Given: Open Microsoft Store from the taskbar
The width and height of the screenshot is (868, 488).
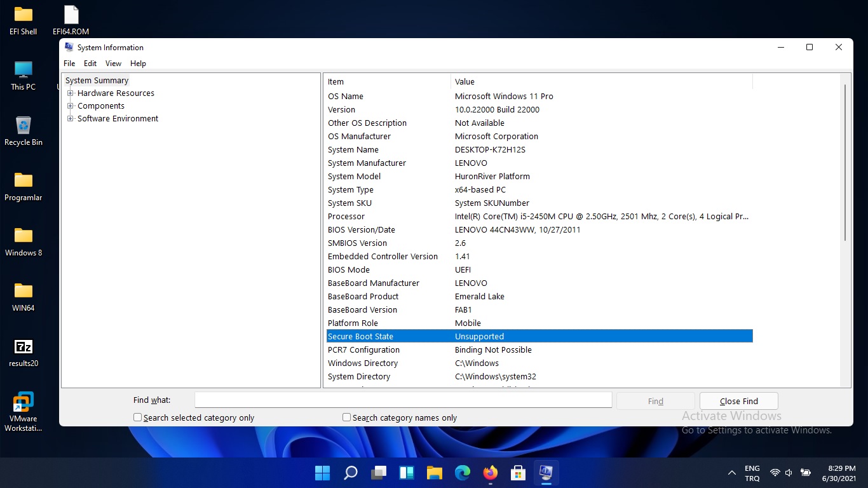Looking at the screenshot, I should (x=518, y=473).
